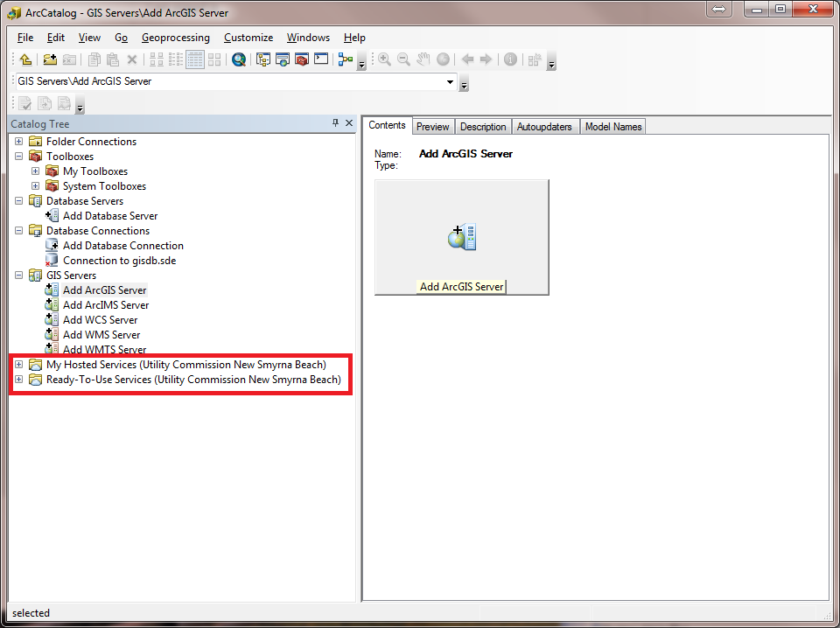
Task: Click the Validate Metadata toolbar icon
Action: point(25,103)
